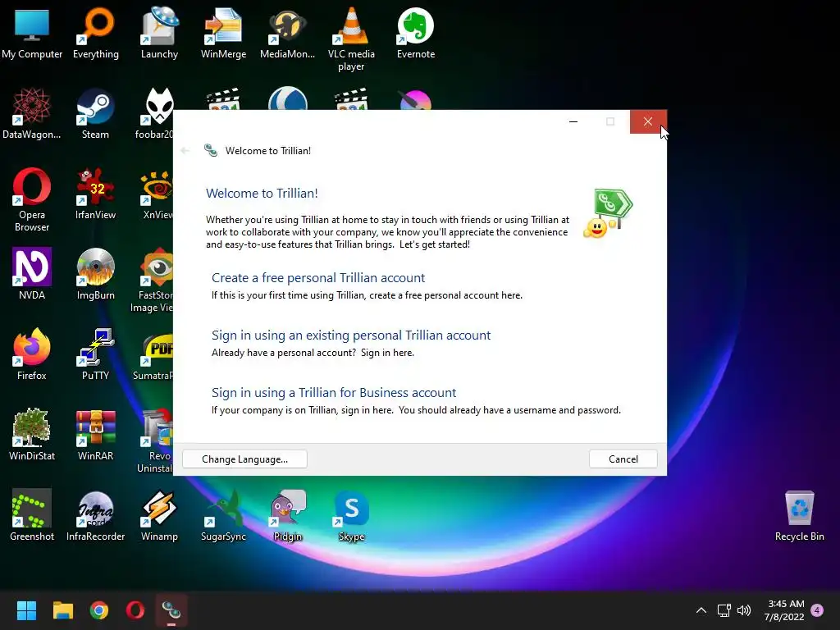Close the Welcome to Trillian window
This screenshot has width=840, height=630.
648,121
